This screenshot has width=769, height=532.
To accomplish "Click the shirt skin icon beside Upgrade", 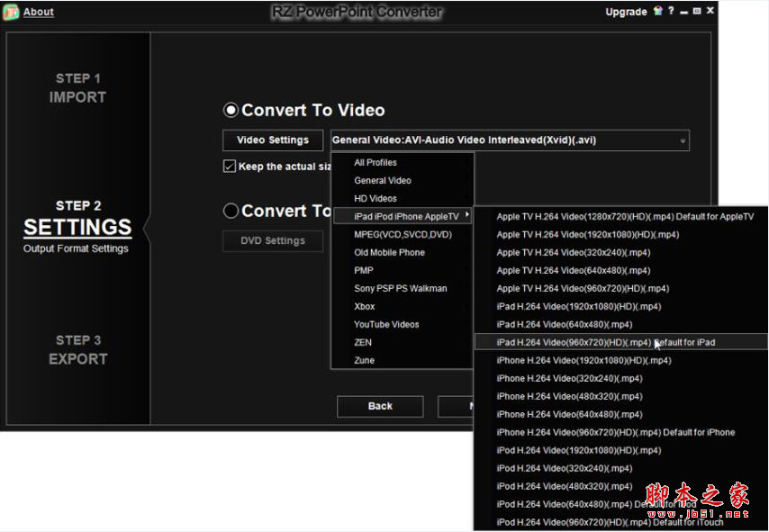I will coord(657,11).
